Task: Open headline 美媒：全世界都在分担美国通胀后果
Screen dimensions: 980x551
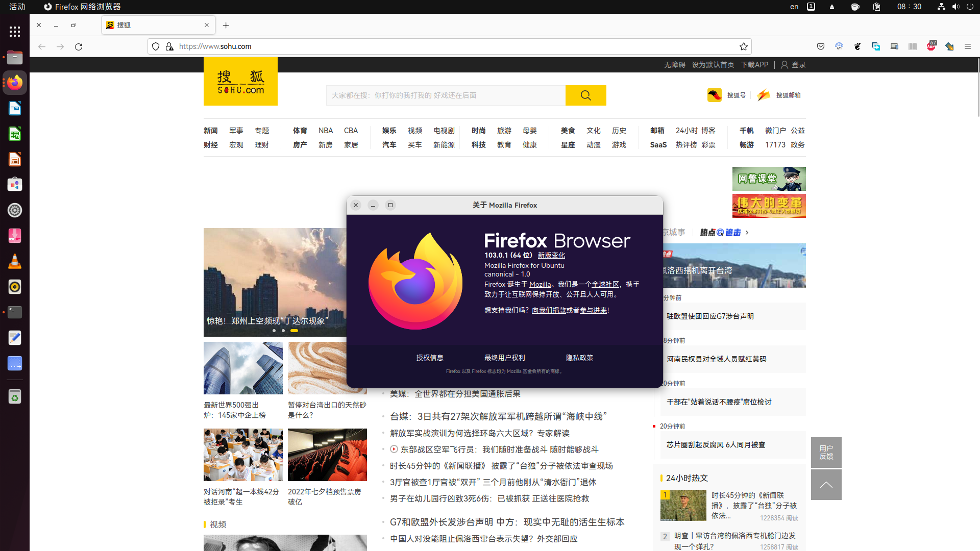Action: click(x=455, y=394)
